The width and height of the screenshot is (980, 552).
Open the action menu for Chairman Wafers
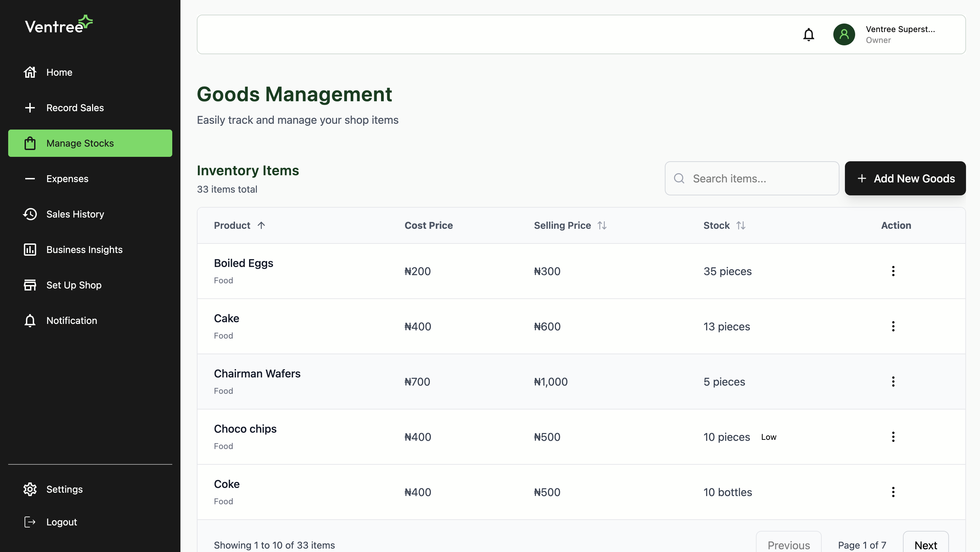(x=893, y=381)
